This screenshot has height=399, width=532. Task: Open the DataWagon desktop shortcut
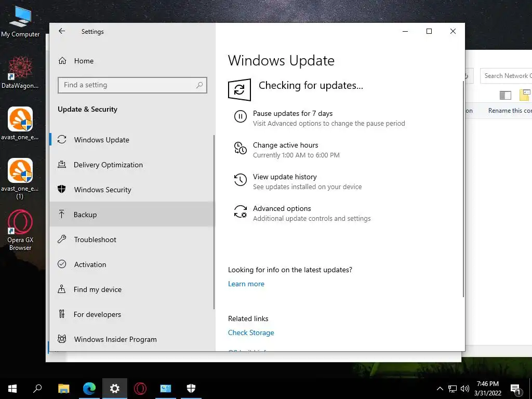click(x=20, y=73)
